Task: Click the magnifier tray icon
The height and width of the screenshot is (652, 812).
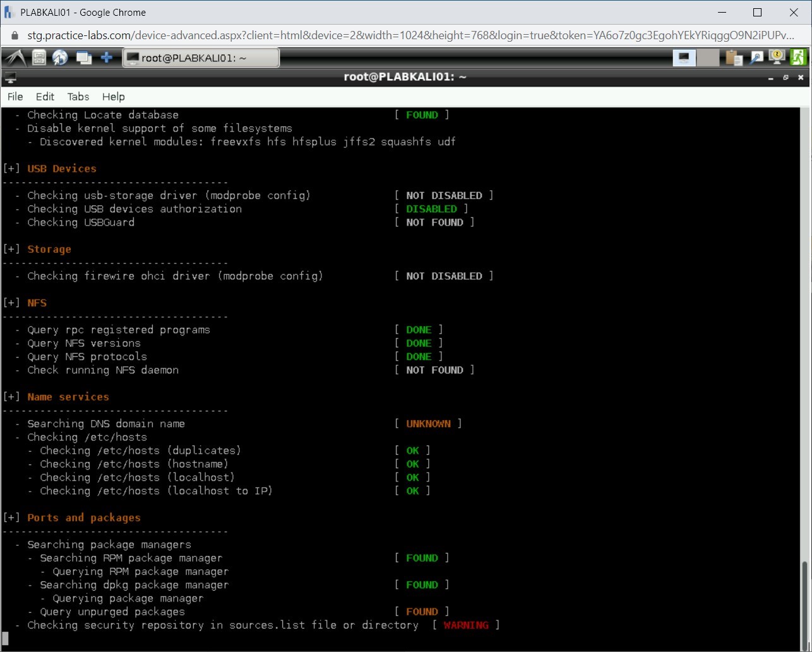Action: pyautogui.click(x=756, y=58)
